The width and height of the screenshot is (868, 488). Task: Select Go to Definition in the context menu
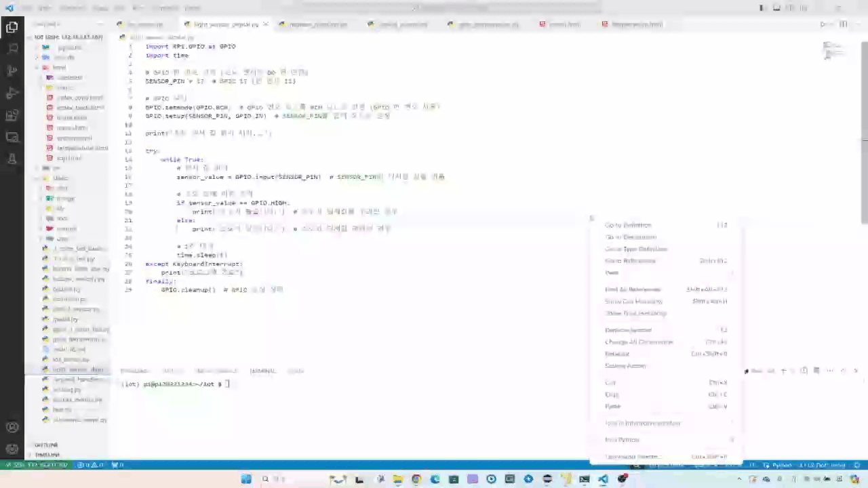pos(627,225)
